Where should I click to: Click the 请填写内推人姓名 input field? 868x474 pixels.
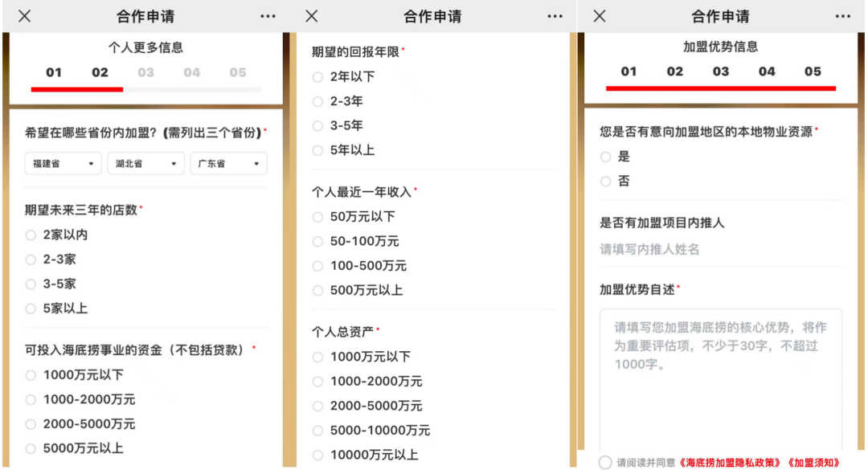[719, 249]
